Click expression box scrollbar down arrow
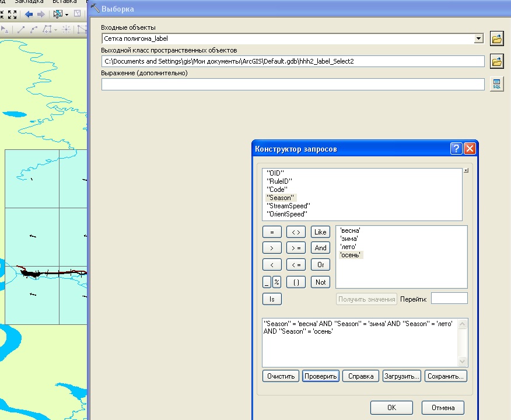The image size is (511, 420). click(463, 361)
